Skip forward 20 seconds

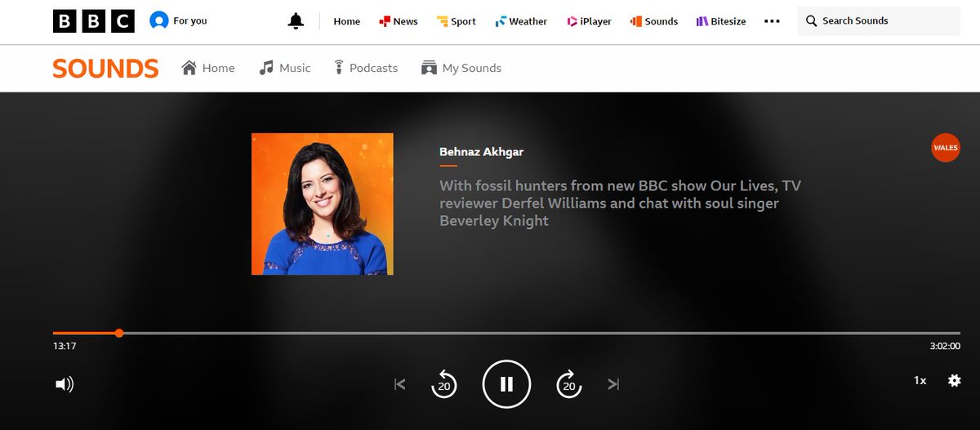pyautogui.click(x=569, y=383)
